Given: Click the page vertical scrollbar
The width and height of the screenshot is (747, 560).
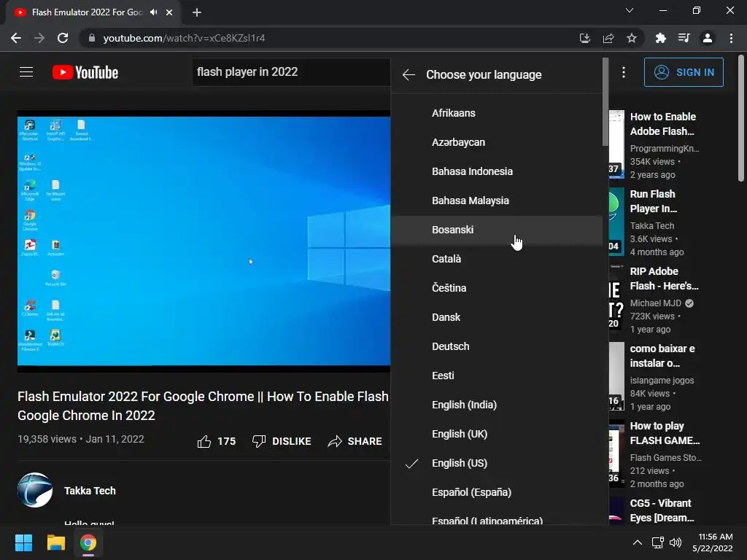Looking at the screenshot, I should pos(741,118).
